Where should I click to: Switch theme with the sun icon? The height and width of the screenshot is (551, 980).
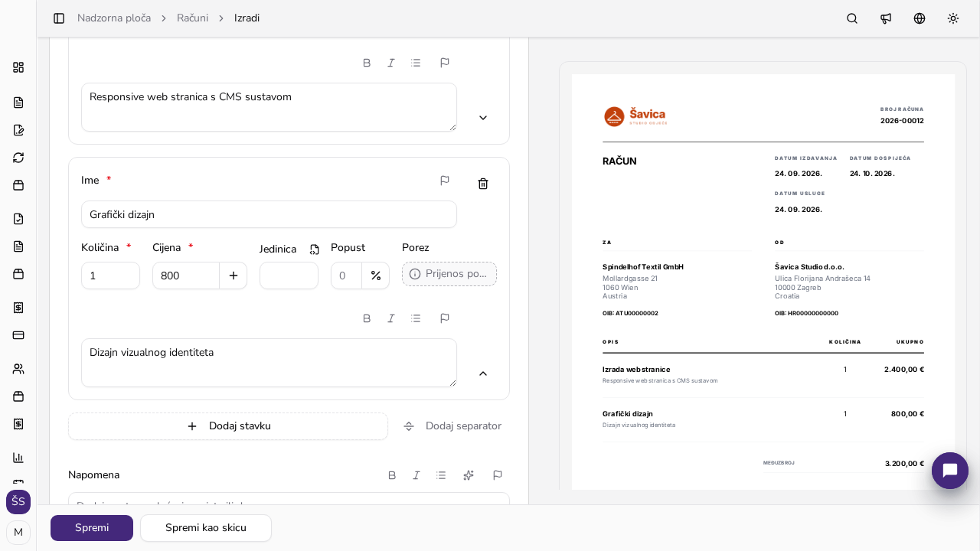[x=953, y=18]
